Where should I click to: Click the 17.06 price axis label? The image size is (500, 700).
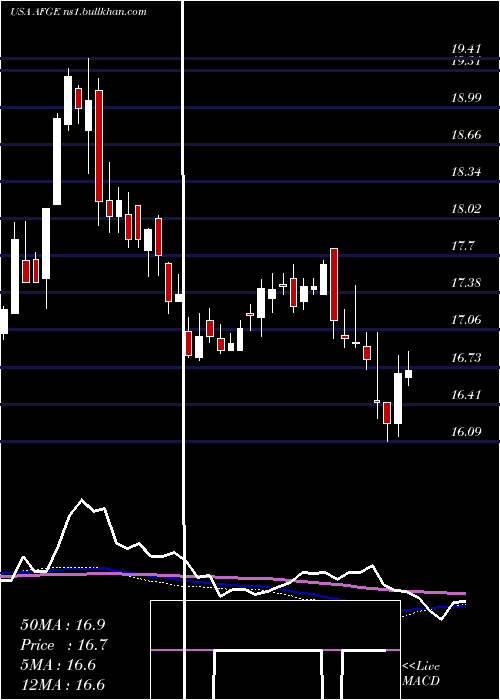tap(466, 320)
